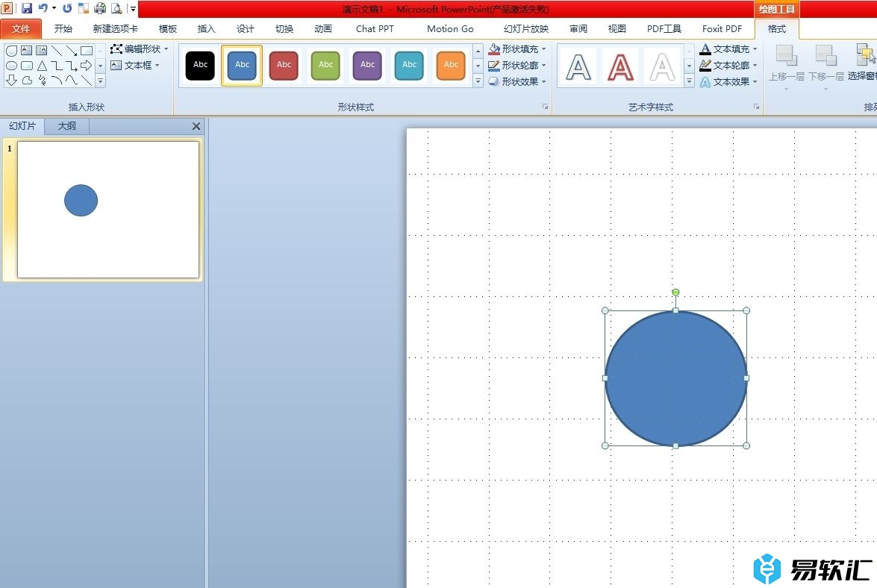Apply the black Abc shape style
Viewport: 877px width, 588px height.
[201, 66]
